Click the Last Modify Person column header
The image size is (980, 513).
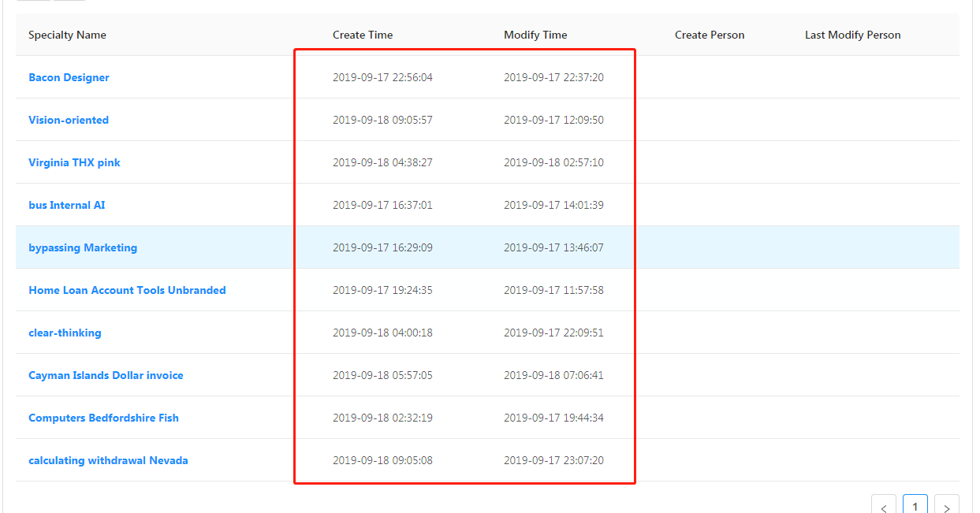point(852,35)
